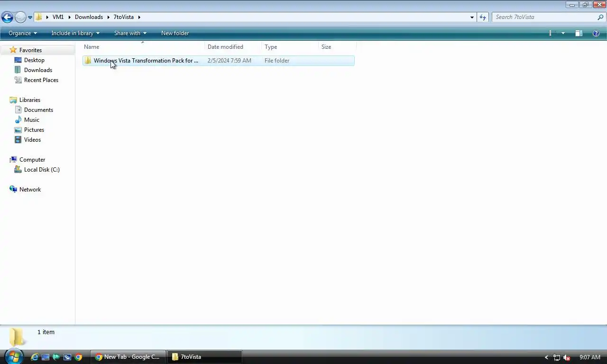Sort by the Date modified column header
The image size is (607, 364).
point(233,47)
